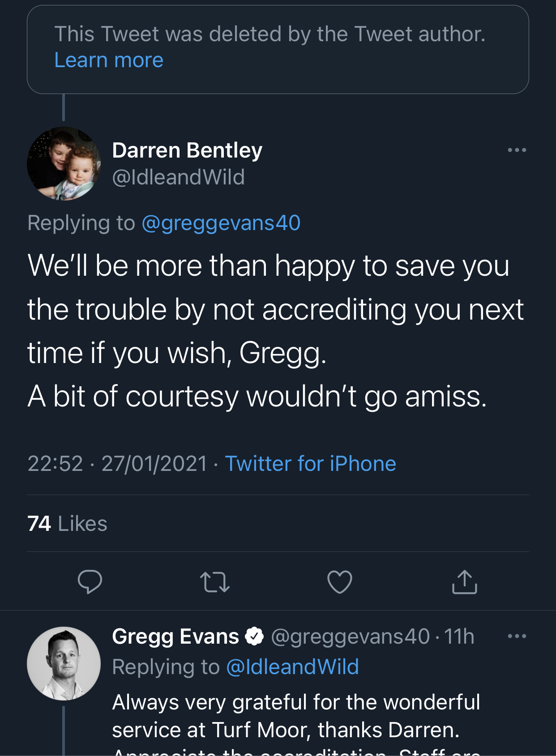Open Darren Bentley's tweet options menu
Viewport: 556px width, 756px height.
[x=517, y=150]
